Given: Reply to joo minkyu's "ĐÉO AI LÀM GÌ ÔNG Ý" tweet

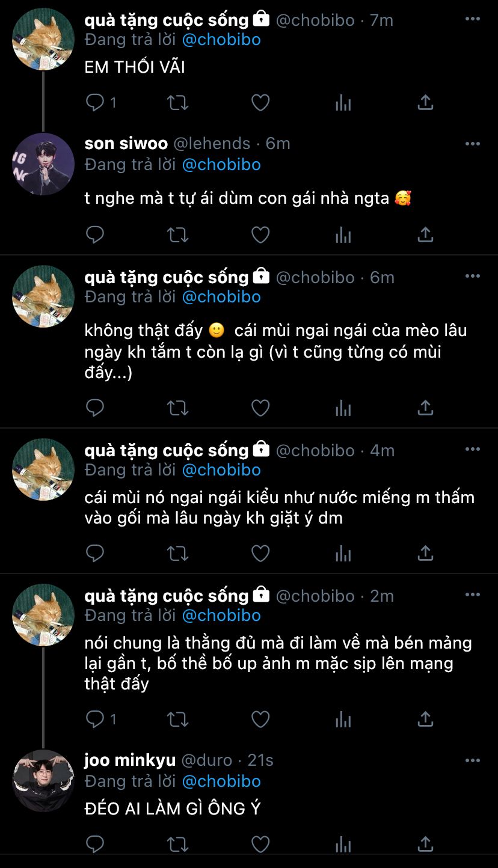Looking at the screenshot, I should (95, 845).
